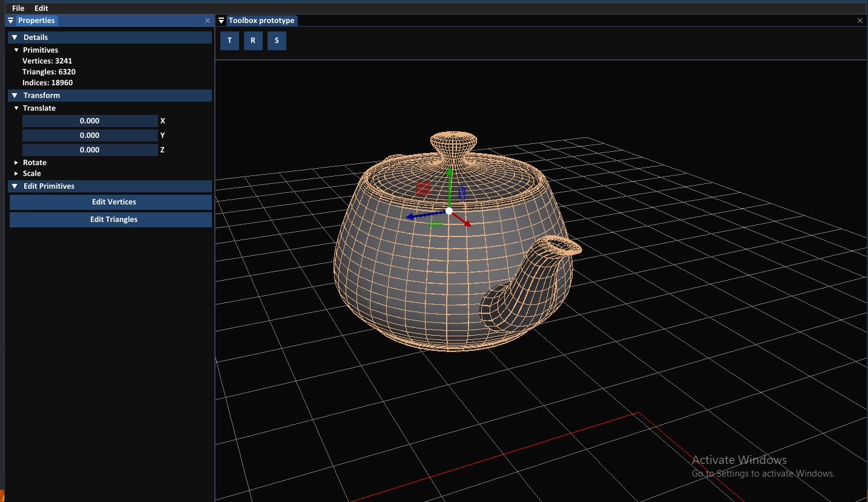Expand the Rotate subsection
The width and height of the screenshot is (868, 502).
16,162
